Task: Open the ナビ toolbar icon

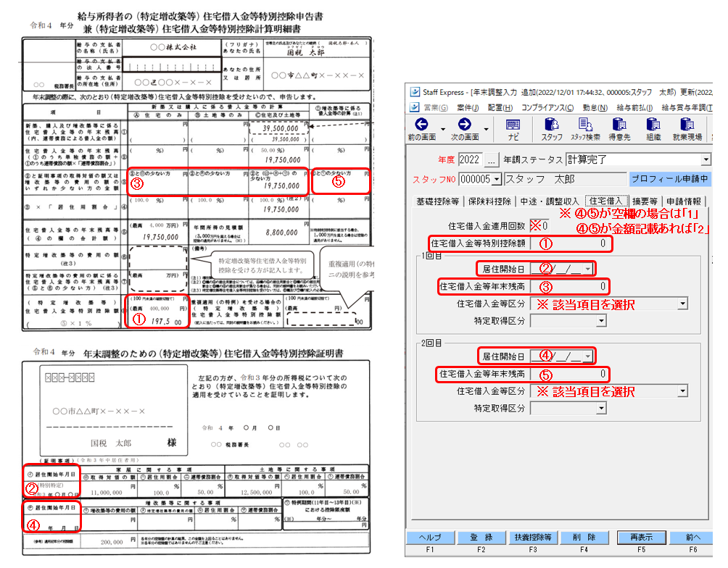Action: pos(513,125)
